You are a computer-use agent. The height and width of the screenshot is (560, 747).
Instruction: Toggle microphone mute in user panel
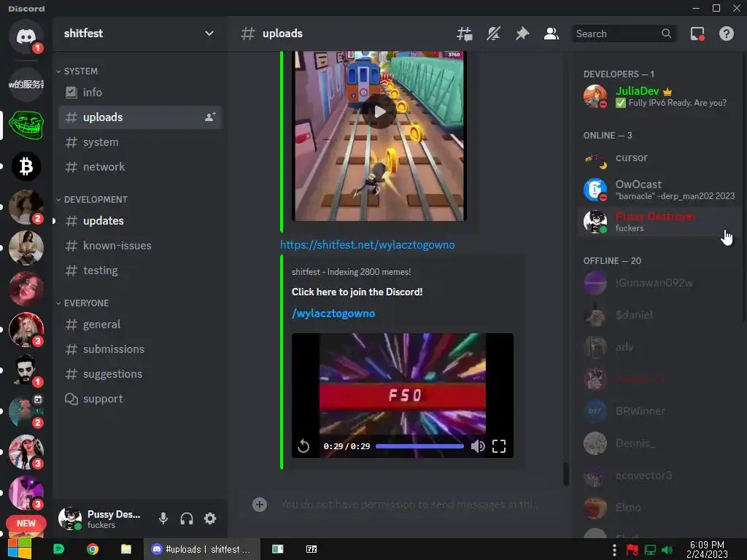point(163,518)
